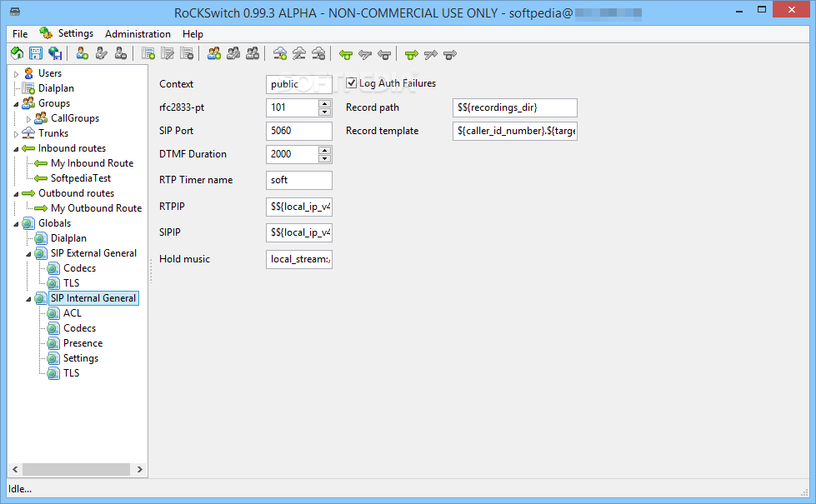Collapse the SIP Internal General node

point(28,299)
